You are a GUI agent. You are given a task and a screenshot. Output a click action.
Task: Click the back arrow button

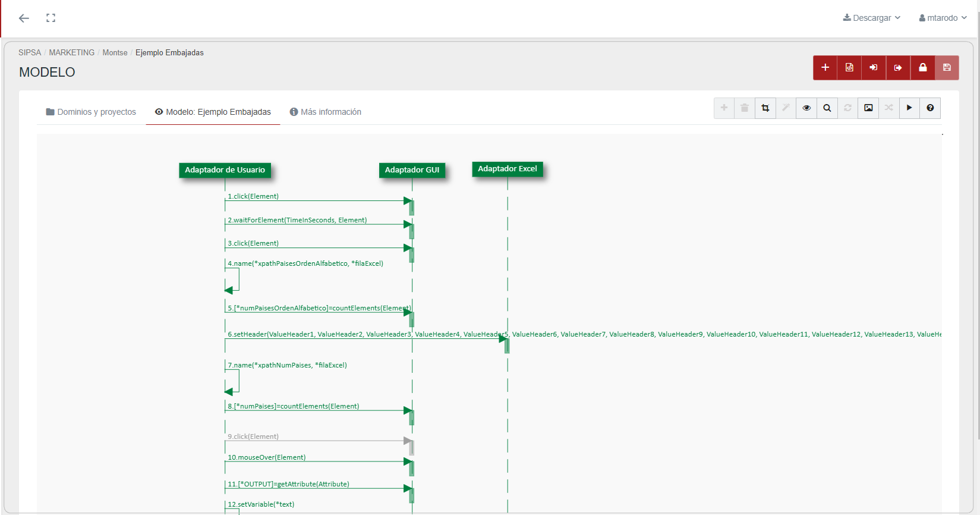coord(24,18)
